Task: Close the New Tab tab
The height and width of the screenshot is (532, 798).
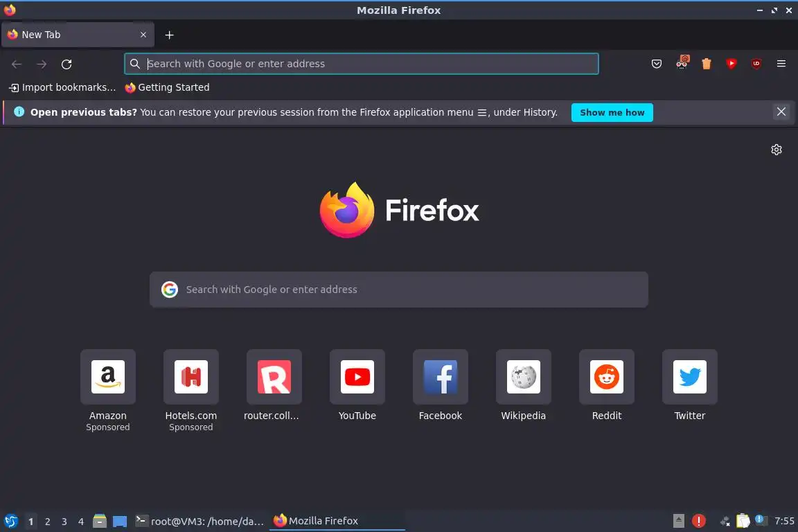Action: 143,35
